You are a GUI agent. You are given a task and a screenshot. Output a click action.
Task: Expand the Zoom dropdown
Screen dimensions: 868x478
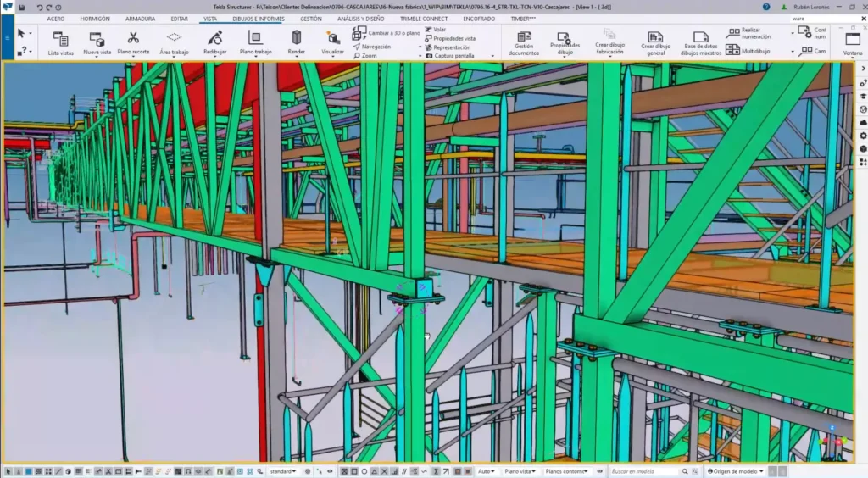pos(420,56)
